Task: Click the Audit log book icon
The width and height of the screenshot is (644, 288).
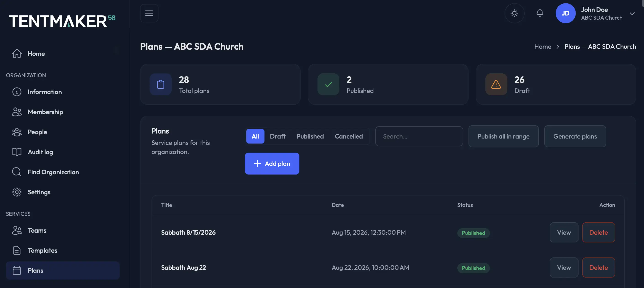Action: (x=17, y=152)
